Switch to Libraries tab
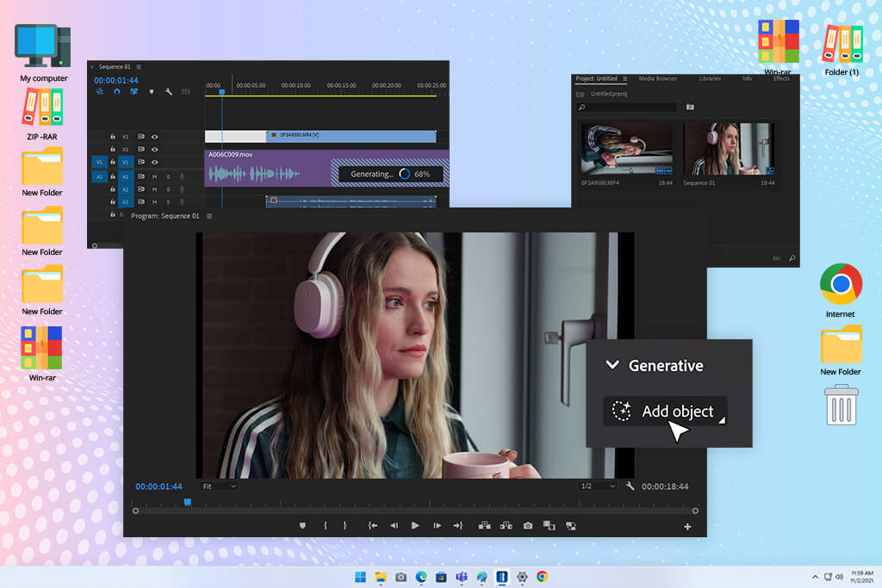This screenshot has width=882, height=588. click(710, 78)
